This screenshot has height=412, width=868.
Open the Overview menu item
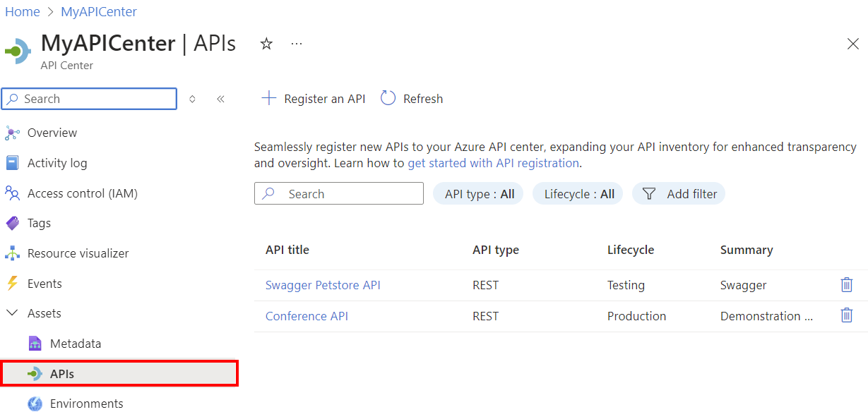click(52, 133)
